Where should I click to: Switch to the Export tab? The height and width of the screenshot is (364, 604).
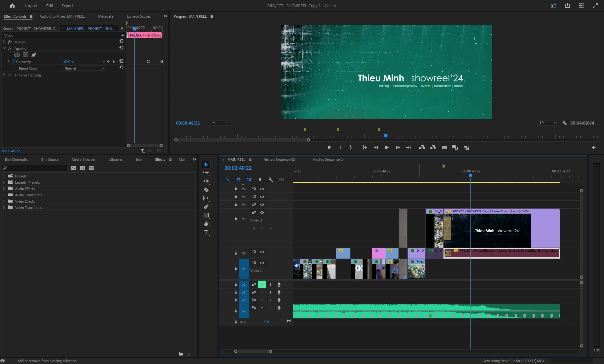pos(67,6)
